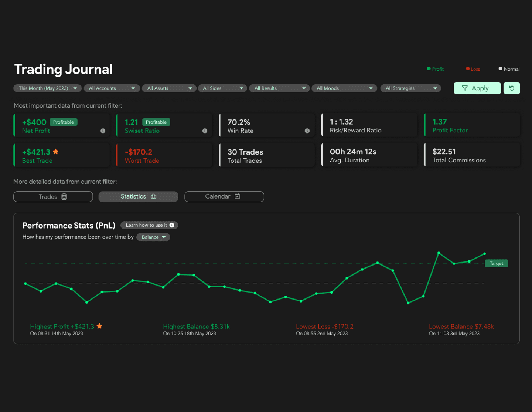Click the 1 : 1.32 Risk/Reward Ratio value
Screen dimensions: 532x412
click(341, 122)
